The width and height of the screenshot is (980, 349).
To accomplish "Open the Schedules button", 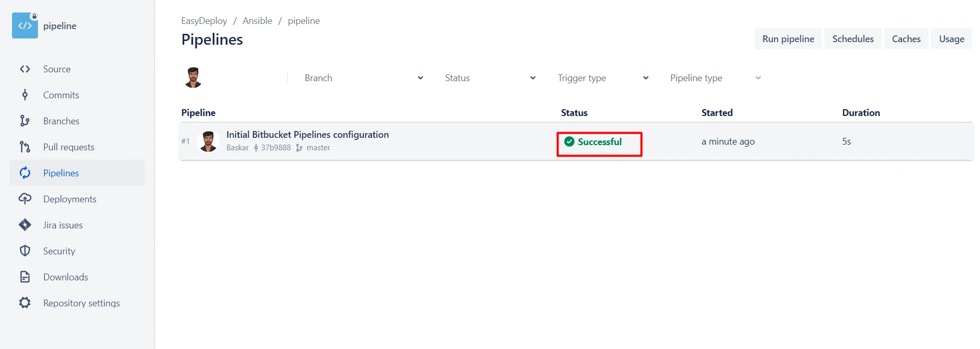I will (x=852, y=39).
